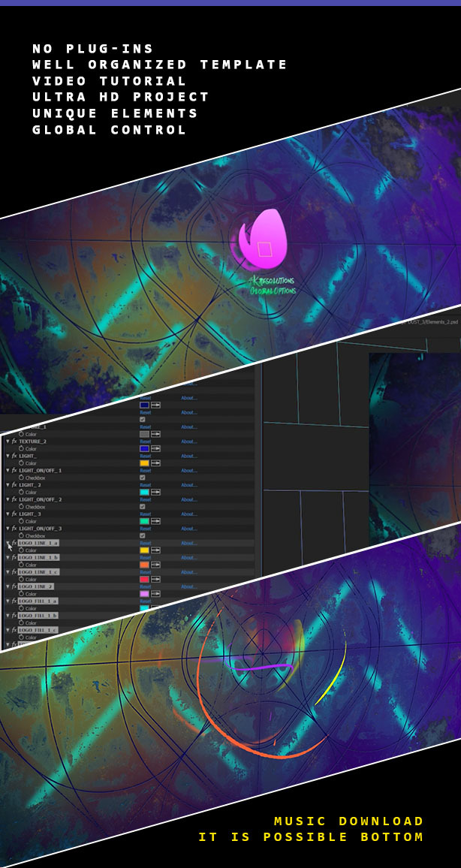The height and width of the screenshot is (868, 461).
Task: Click the stopwatch for LIGHT_ON/OFF_1 Checkbox
Action: 21,478
